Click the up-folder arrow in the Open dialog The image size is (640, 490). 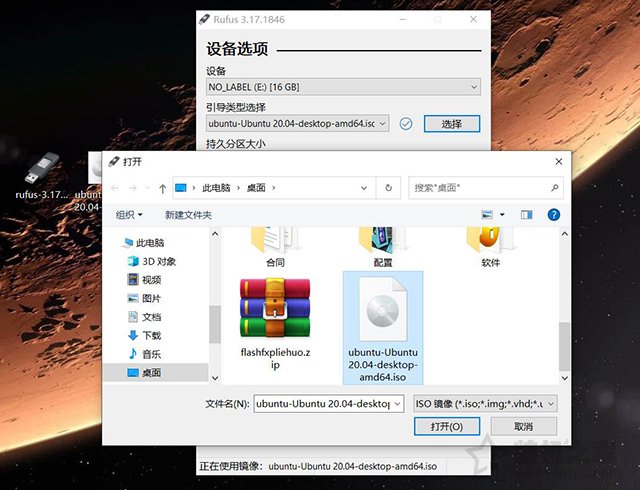(x=162, y=188)
